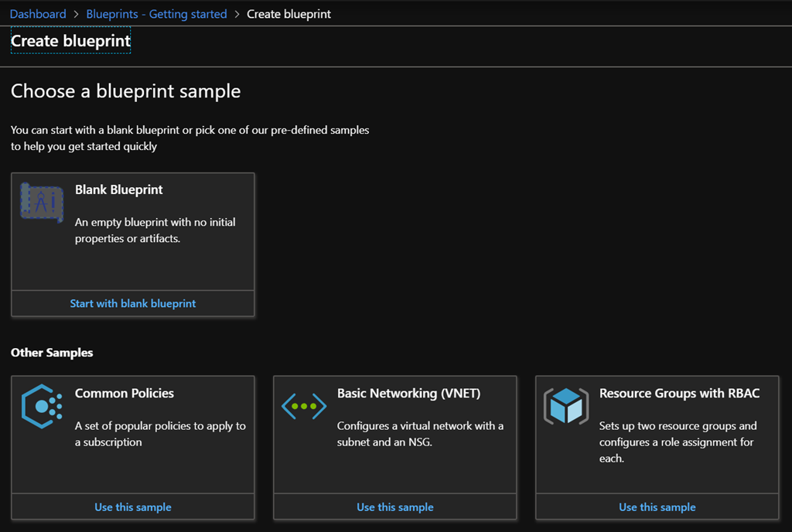Viewport: 792px width, 532px height.
Task: Click the focused 'Create blueprint' page title
Action: tap(70, 40)
